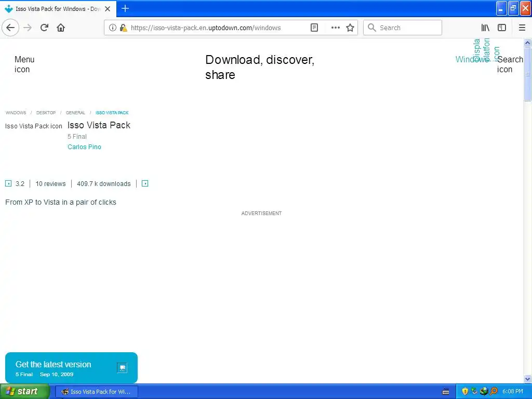Click the rating star icon beside 3.2
532x399 pixels.
[x=8, y=183]
